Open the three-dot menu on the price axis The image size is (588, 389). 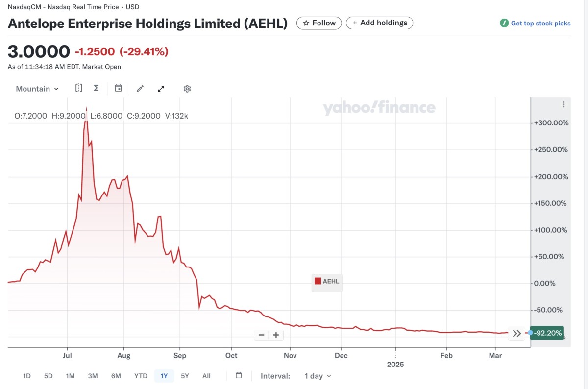[563, 104]
